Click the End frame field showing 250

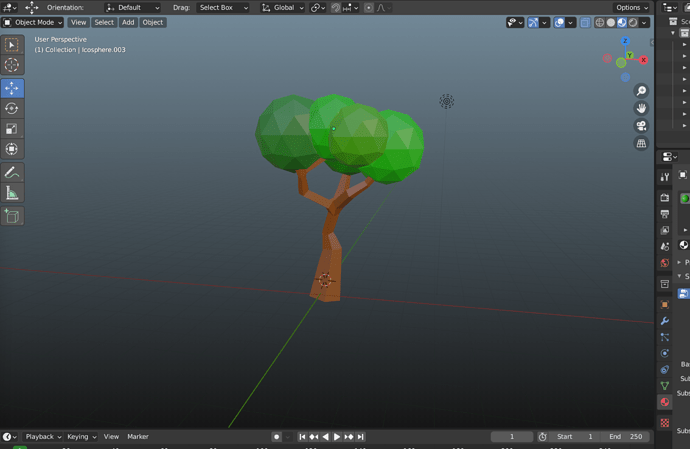point(625,437)
